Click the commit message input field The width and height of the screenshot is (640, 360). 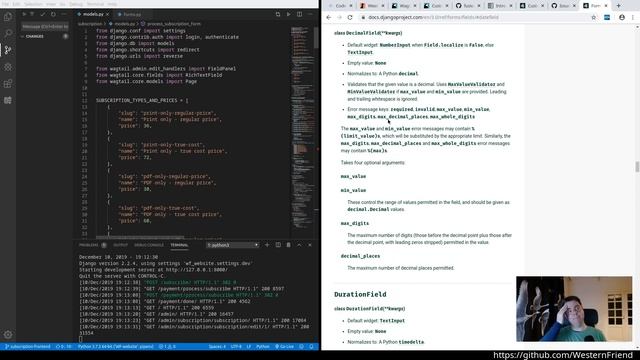click(45, 27)
